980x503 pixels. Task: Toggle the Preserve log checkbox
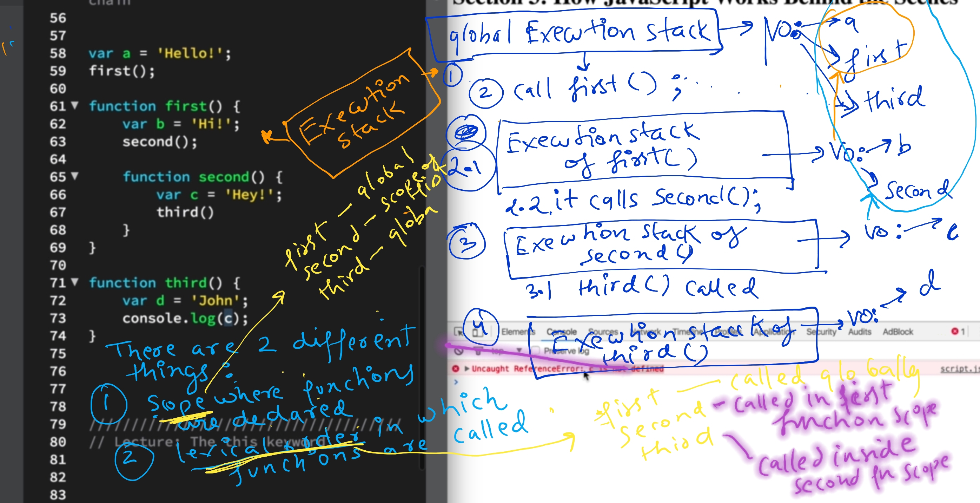click(536, 351)
